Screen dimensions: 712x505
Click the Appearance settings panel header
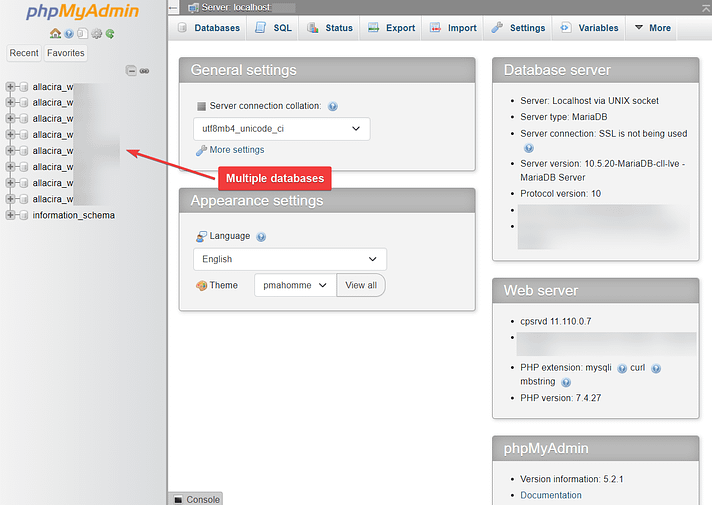[x=327, y=201]
